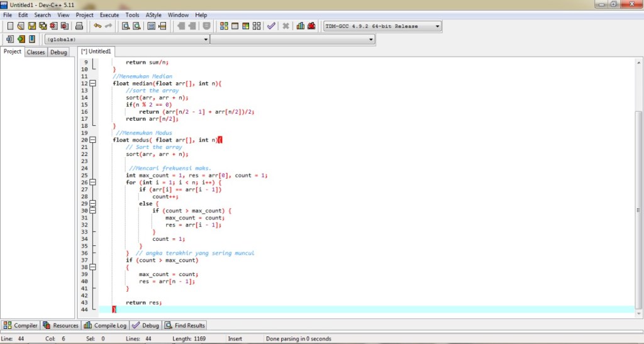Viewport: 644px width, 344px height.
Task: Open the Find Results bottom tab
Action: (186, 326)
